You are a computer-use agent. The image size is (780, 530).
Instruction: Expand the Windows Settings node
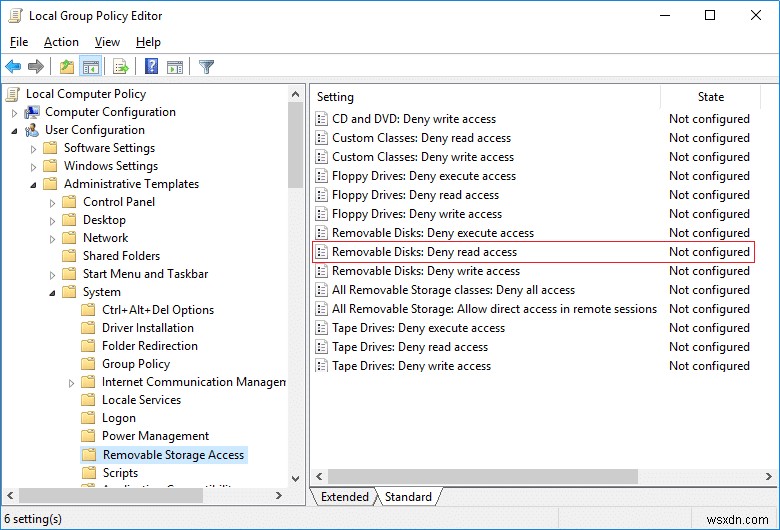coord(33,167)
